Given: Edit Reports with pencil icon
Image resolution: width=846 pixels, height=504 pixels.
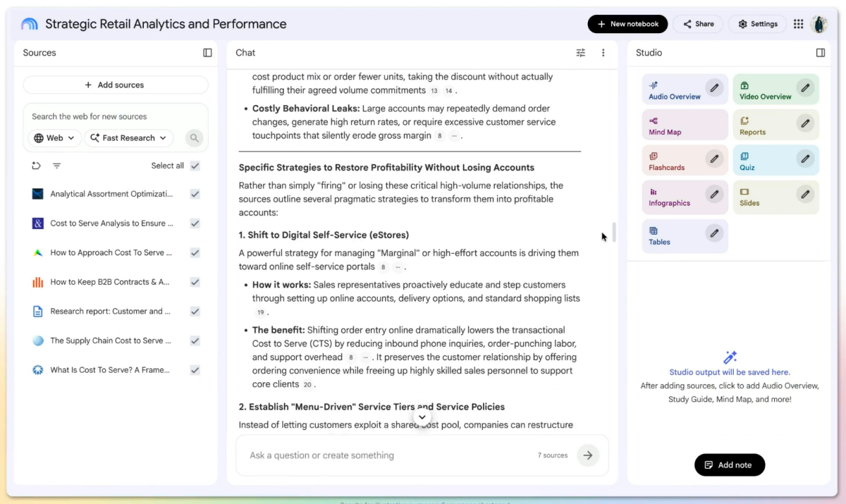Looking at the screenshot, I should coord(805,123).
